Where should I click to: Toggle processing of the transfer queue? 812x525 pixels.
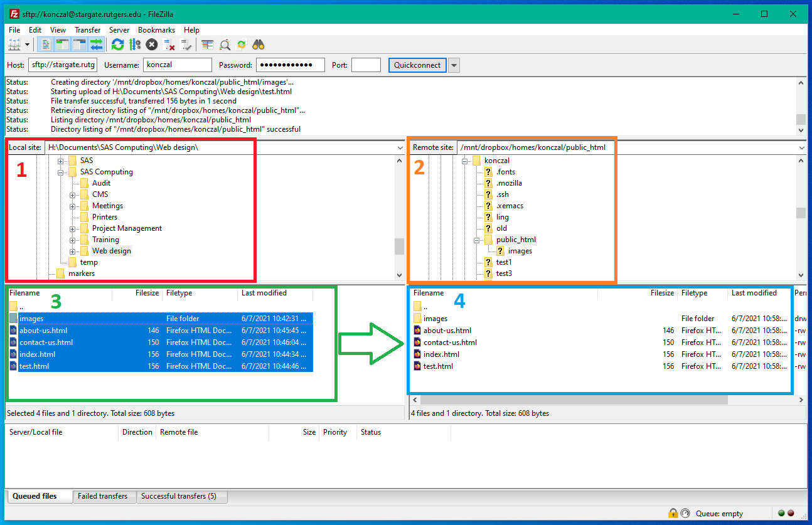tap(134, 45)
